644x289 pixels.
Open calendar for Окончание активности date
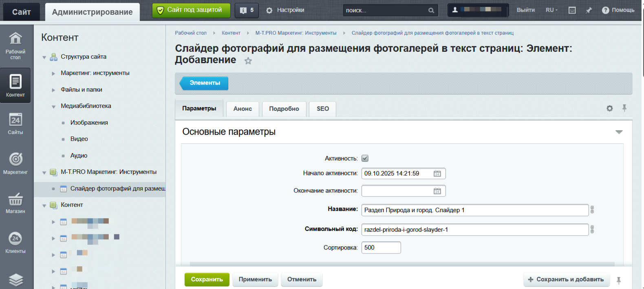tap(437, 191)
